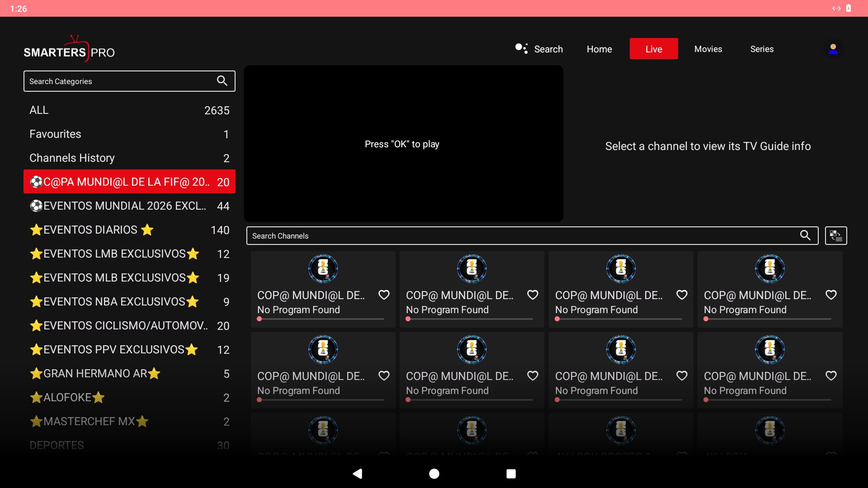Favourite the third channel in the top row

682,295
